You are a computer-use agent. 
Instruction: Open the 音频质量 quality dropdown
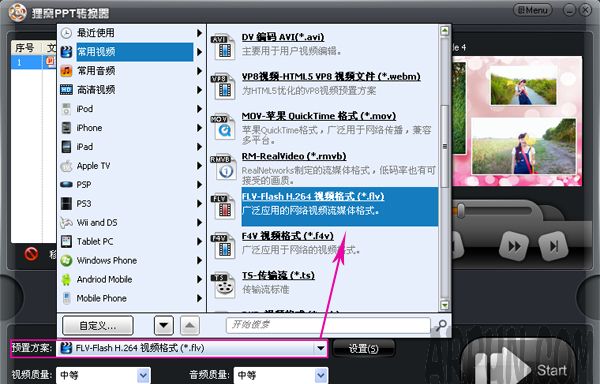click(x=321, y=376)
